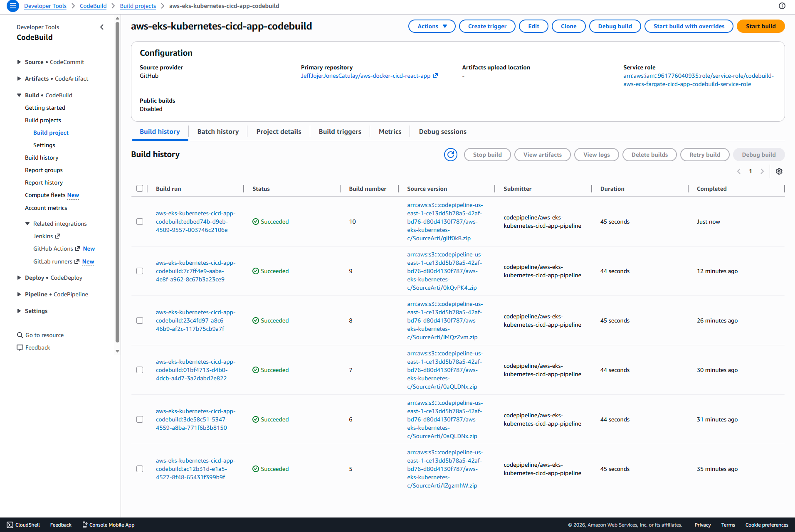This screenshot has height=532, width=795.
Task: Open Go to resource search
Action: point(40,335)
